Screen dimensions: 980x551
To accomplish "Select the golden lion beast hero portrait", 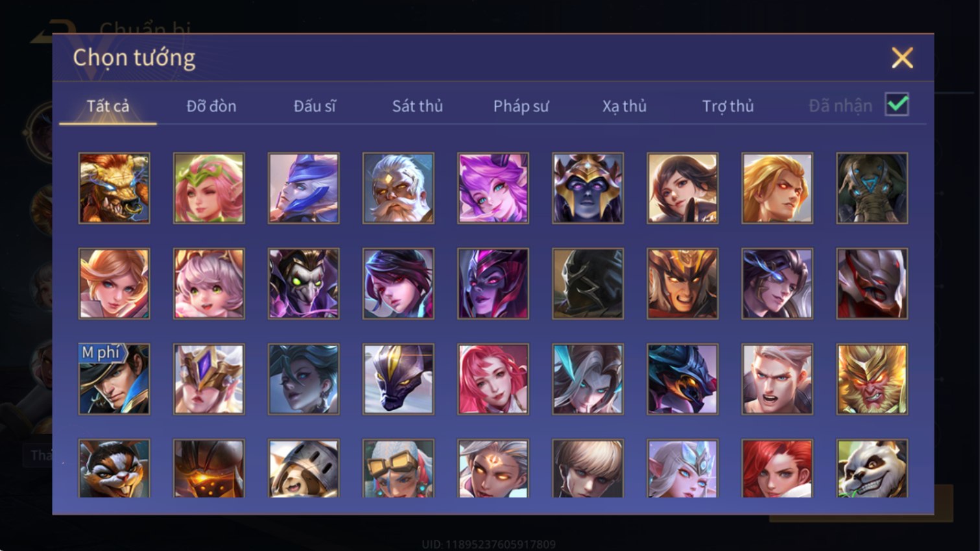I will tap(114, 188).
